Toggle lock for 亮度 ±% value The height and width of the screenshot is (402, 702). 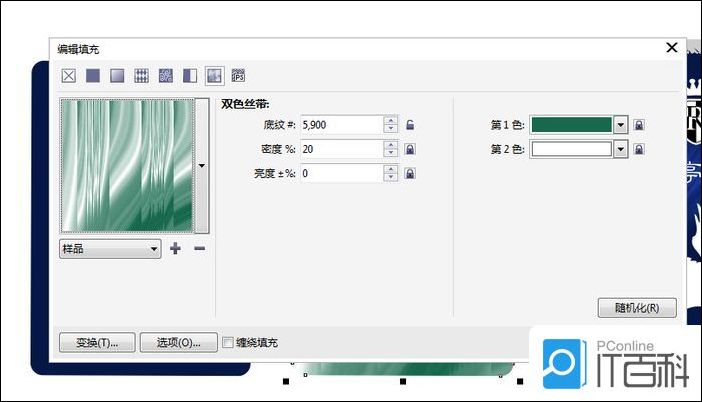tap(410, 173)
